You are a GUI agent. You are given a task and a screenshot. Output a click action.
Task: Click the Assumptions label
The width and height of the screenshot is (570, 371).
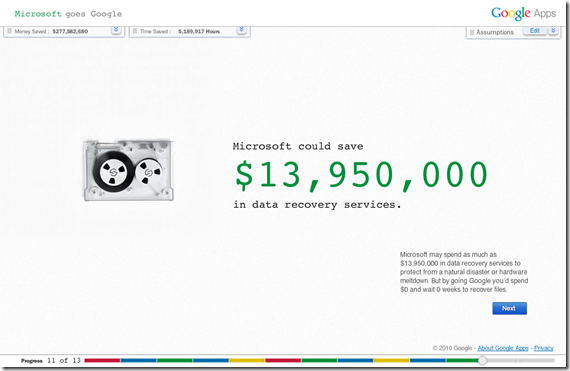pyautogui.click(x=495, y=32)
